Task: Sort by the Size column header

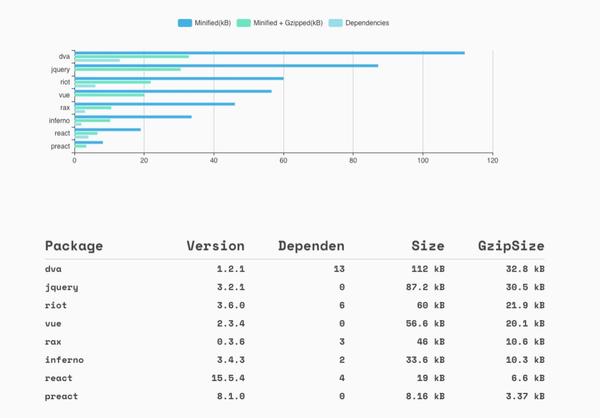Action: click(x=428, y=246)
